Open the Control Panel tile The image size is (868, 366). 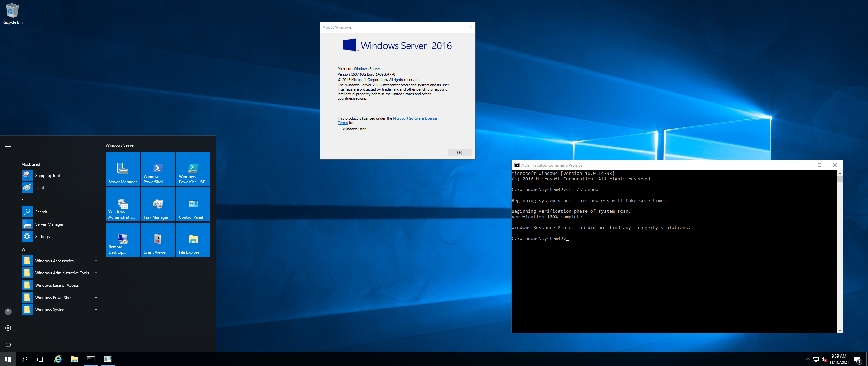193,204
